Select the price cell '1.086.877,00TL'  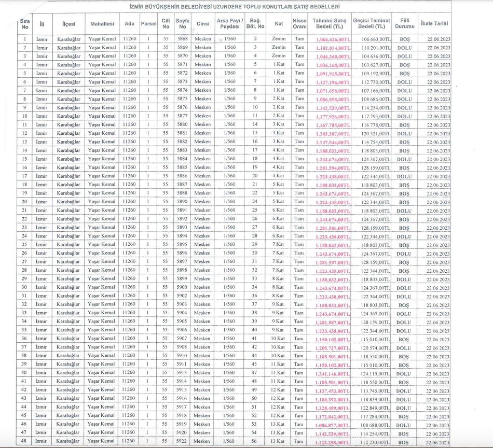point(332,425)
